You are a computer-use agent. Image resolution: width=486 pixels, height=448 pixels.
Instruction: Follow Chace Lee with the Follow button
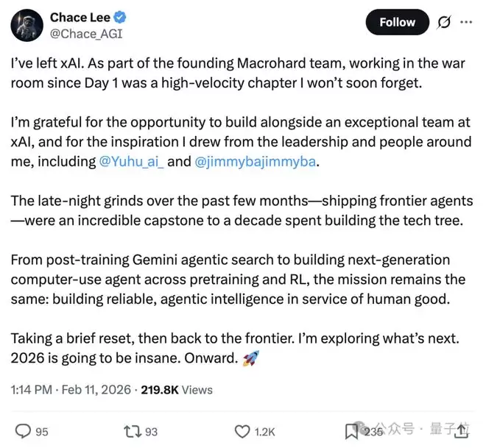[x=397, y=22]
